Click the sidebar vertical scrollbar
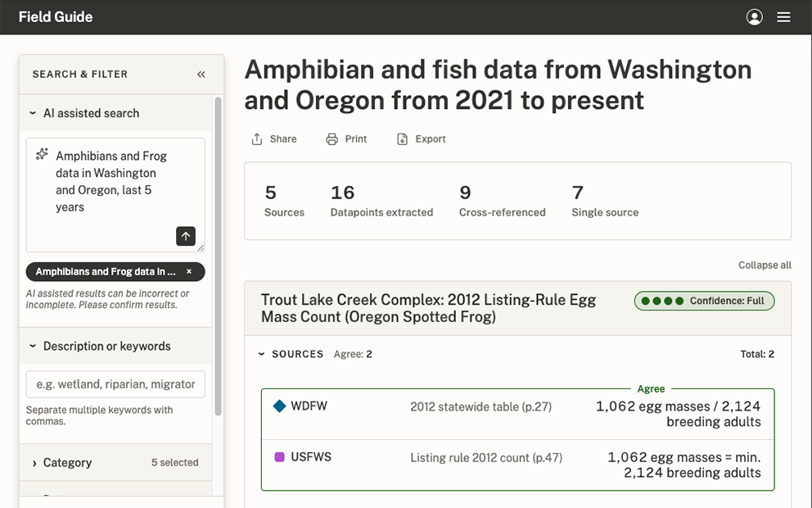This screenshot has height=508, width=812. (x=218, y=256)
